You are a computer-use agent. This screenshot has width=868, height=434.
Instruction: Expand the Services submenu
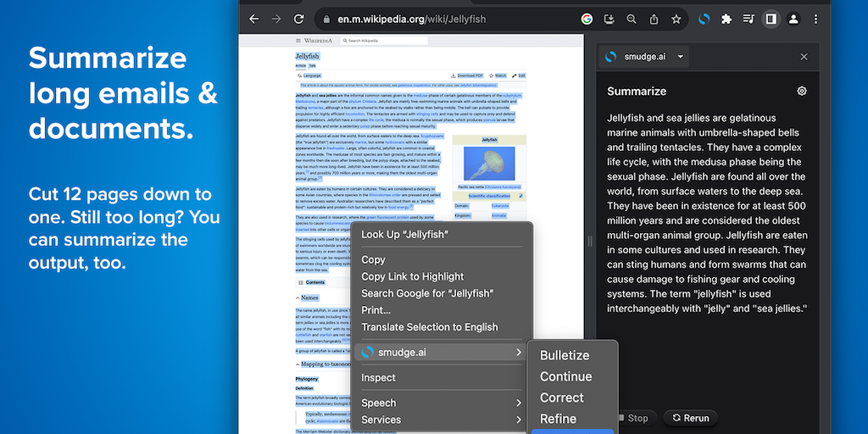click(442, 420)
